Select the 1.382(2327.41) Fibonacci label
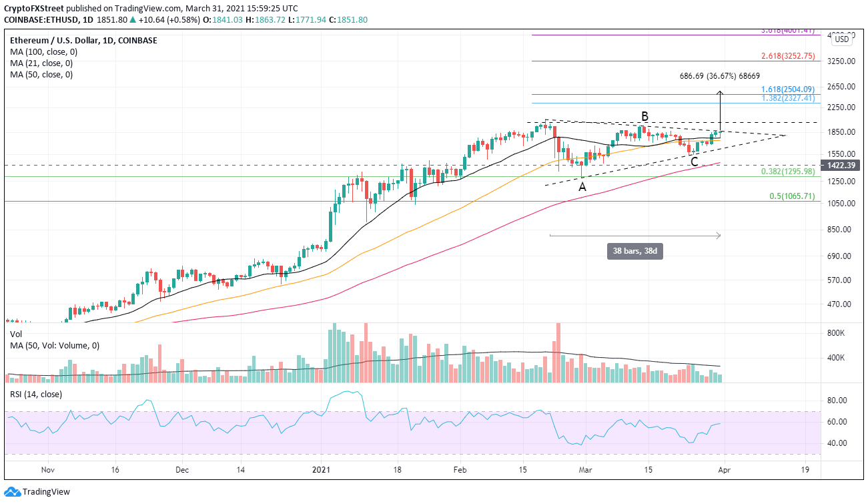868x504 pixels. pos(787,98)
